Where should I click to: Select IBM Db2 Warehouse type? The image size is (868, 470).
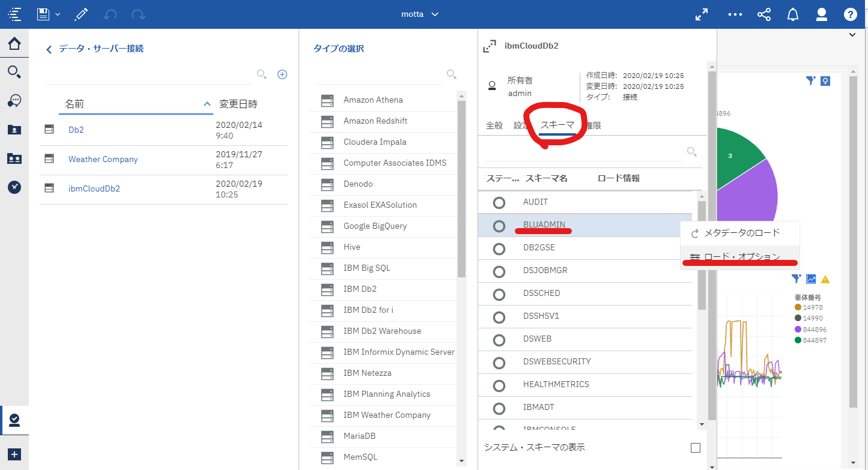pos(383,331)
